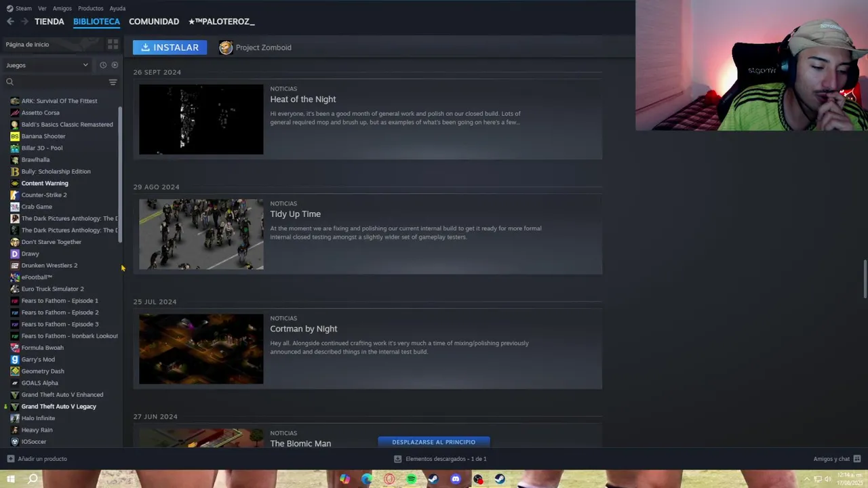Click the INSTALAR button
The height and width of the screenshot is (488, 868).
click(170, 47)
